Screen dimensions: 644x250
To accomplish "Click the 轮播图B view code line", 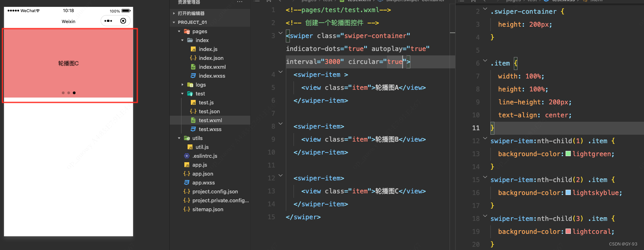I will point(363,139).
